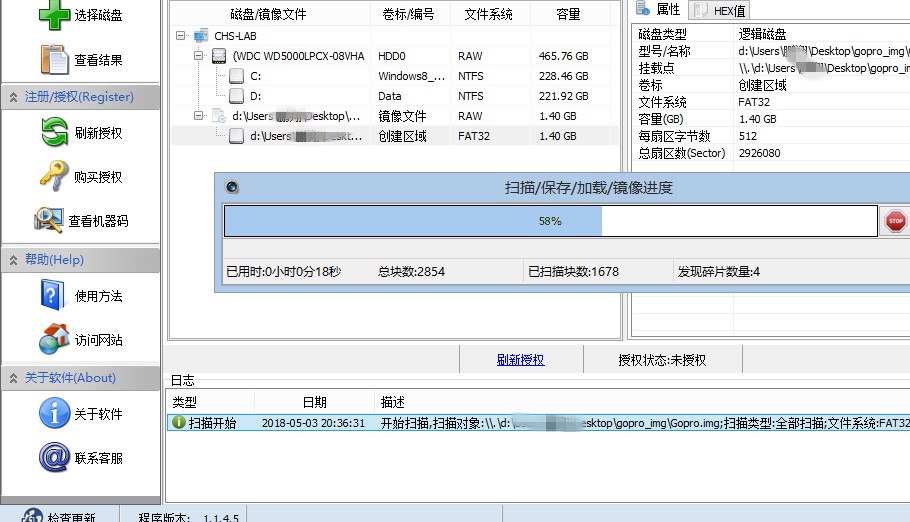Click the 512 bytes per sector value

pos(748,136)
